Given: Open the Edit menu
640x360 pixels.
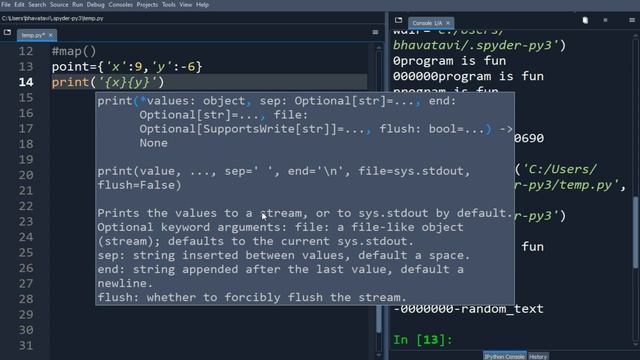Looking at the screenshot, I should pyautogui.click(x=19, y=5).
